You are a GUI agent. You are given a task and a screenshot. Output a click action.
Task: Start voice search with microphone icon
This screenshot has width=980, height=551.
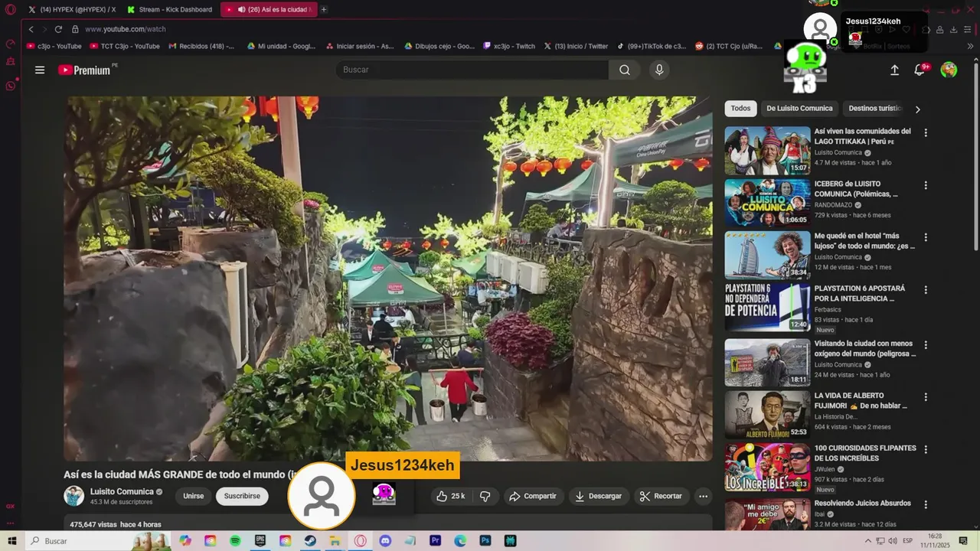coord(659,70)
